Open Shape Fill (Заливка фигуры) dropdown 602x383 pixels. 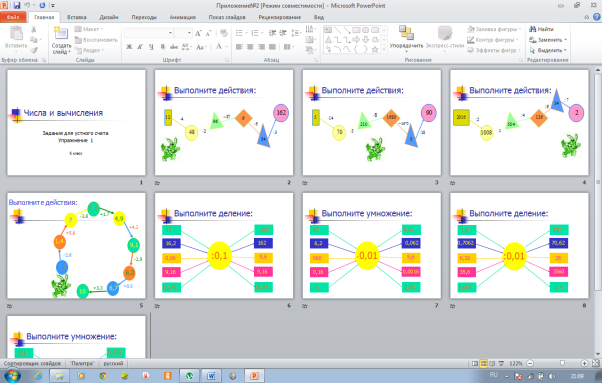(494, 29)
